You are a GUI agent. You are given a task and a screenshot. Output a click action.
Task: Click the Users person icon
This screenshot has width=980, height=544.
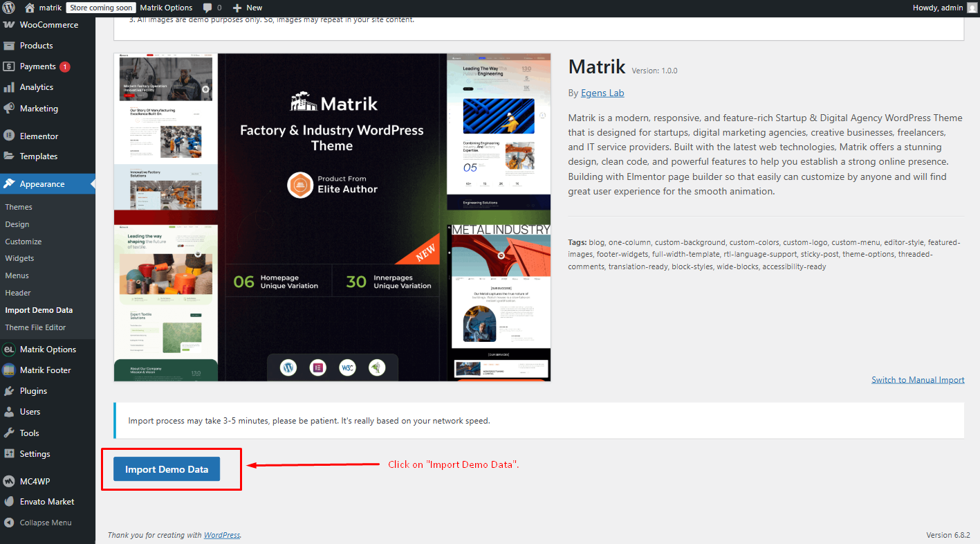[x=9, y=412]
